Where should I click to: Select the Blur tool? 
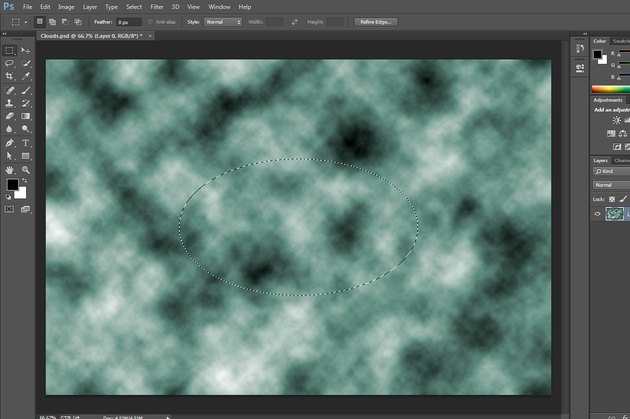pyautogui.click(x=10, y=129)
